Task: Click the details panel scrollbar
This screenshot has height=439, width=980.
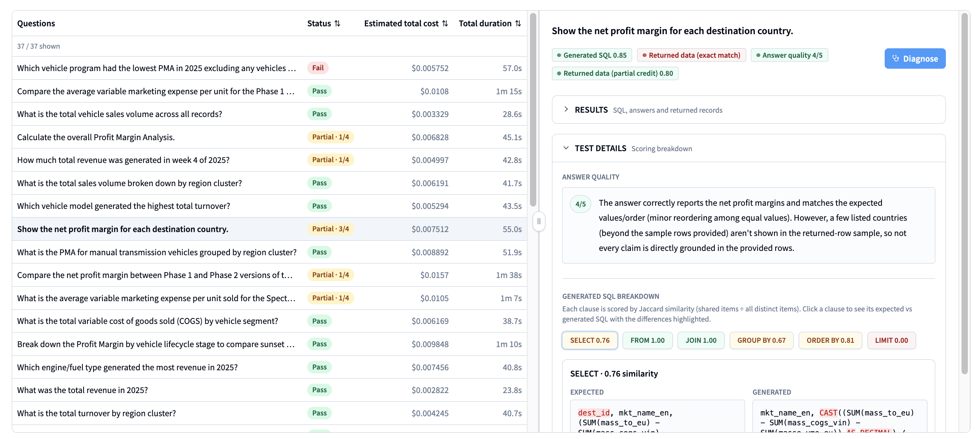Action: coord(965,193)
